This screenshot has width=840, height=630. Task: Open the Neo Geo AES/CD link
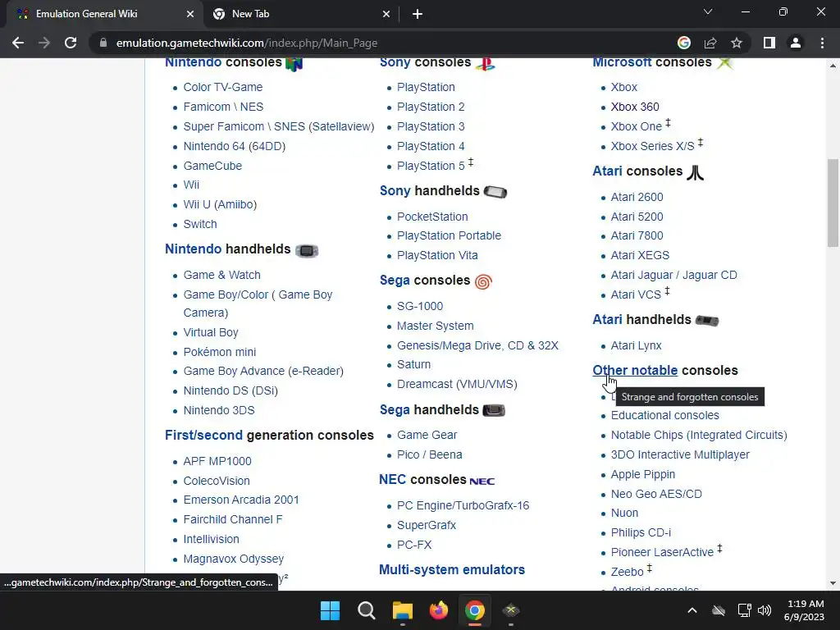[656, 494]
